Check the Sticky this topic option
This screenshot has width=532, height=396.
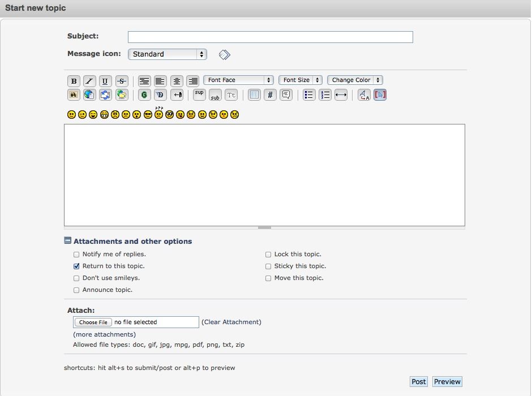click(268, 266)
